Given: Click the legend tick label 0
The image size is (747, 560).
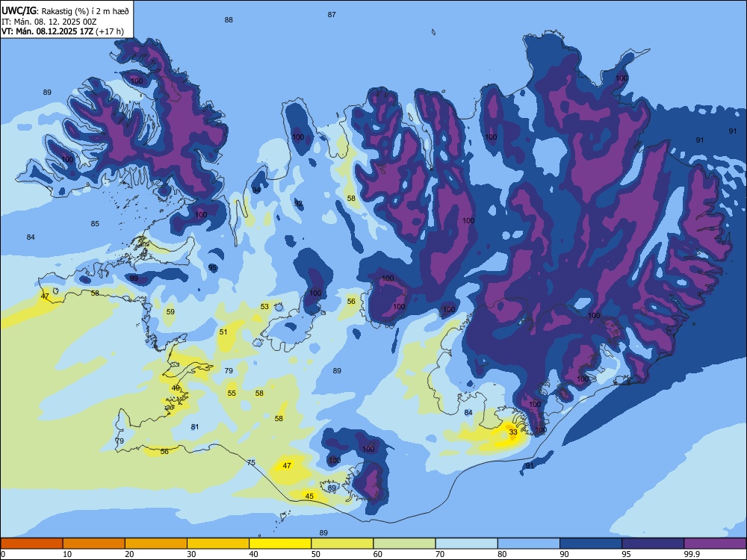Looking at the screenshot, I should pos(2,554).
